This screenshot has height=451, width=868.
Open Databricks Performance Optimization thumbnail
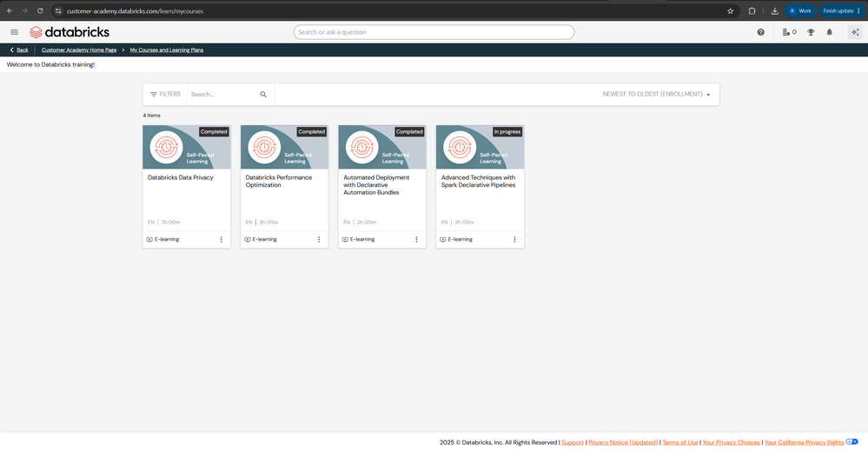pos(284,147)
